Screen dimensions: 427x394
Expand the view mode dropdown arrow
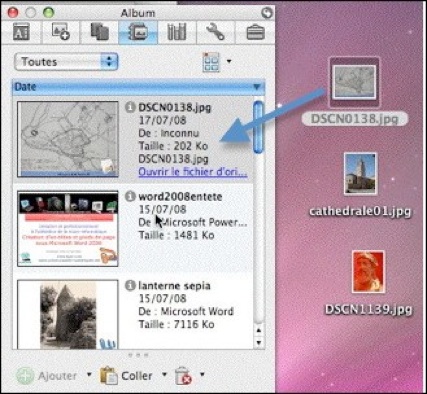click(229, 61)
